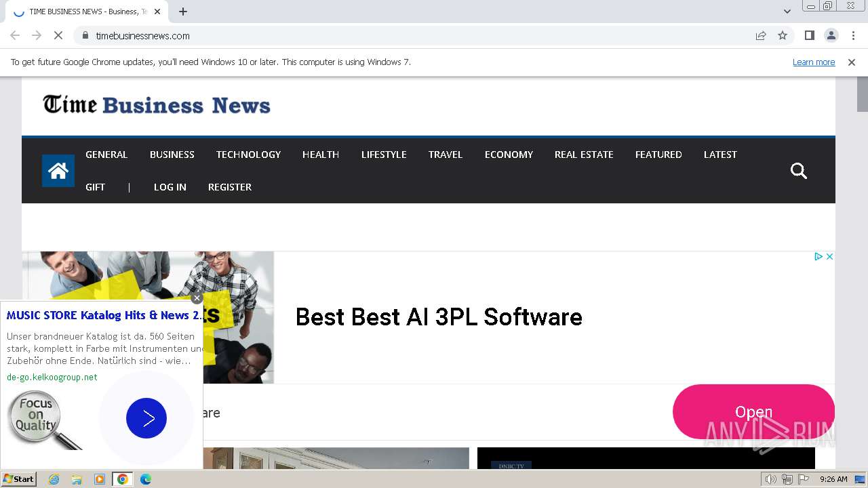Screen dimensions: 868x488
Task: Click the de-go.kelkoogroup.net ad URL
Action: tap(52, 377)
